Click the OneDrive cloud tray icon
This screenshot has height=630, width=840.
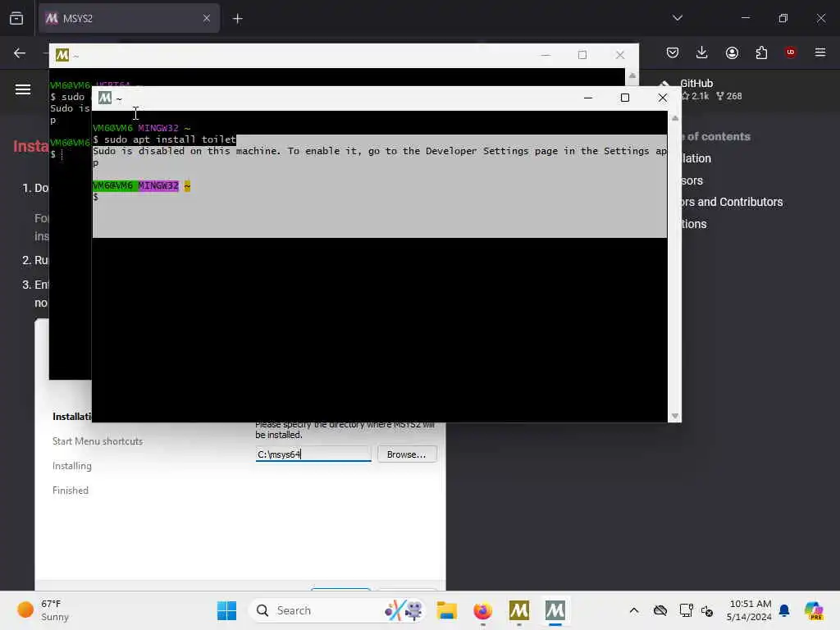tap(660, 610)
